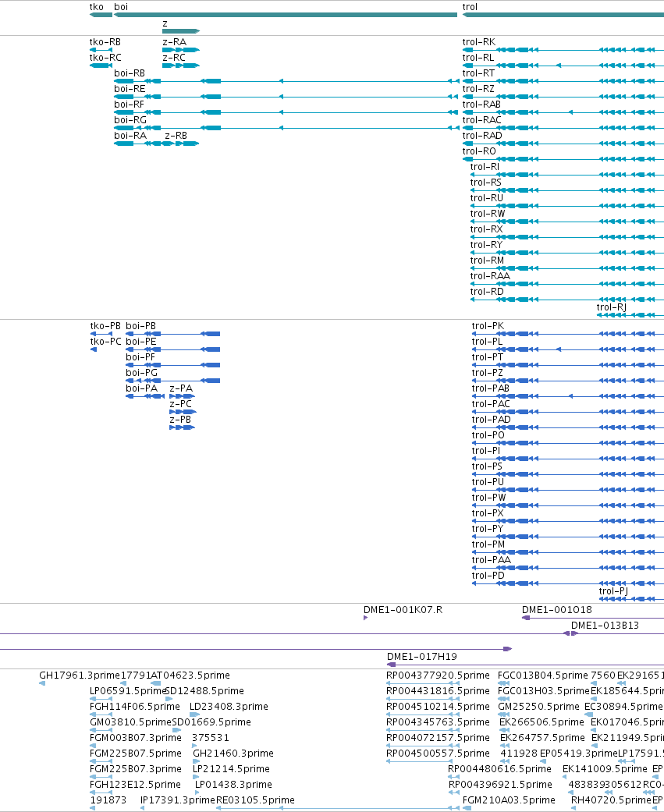
Task: Select EST GM25250.5prime
Action: [x=538, y=707]
